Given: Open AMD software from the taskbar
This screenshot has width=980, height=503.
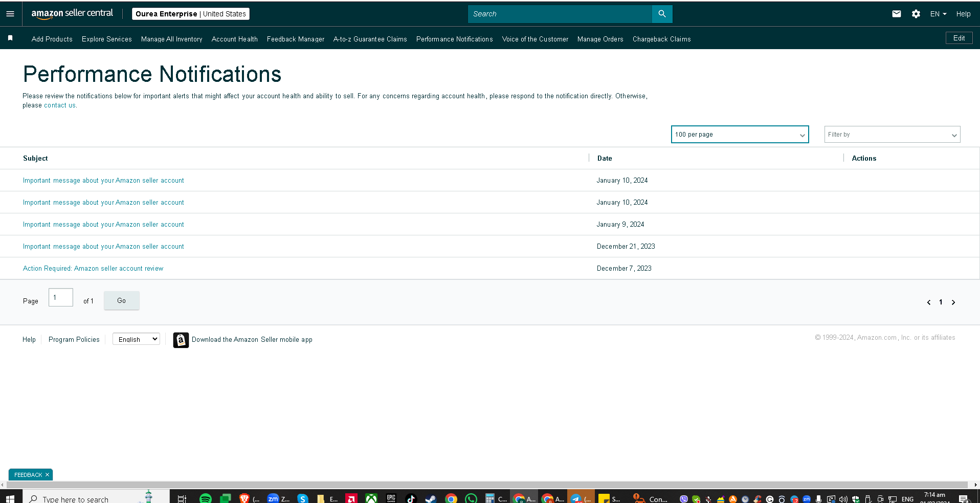Looking at the screenshot, I should coord(351,498).
